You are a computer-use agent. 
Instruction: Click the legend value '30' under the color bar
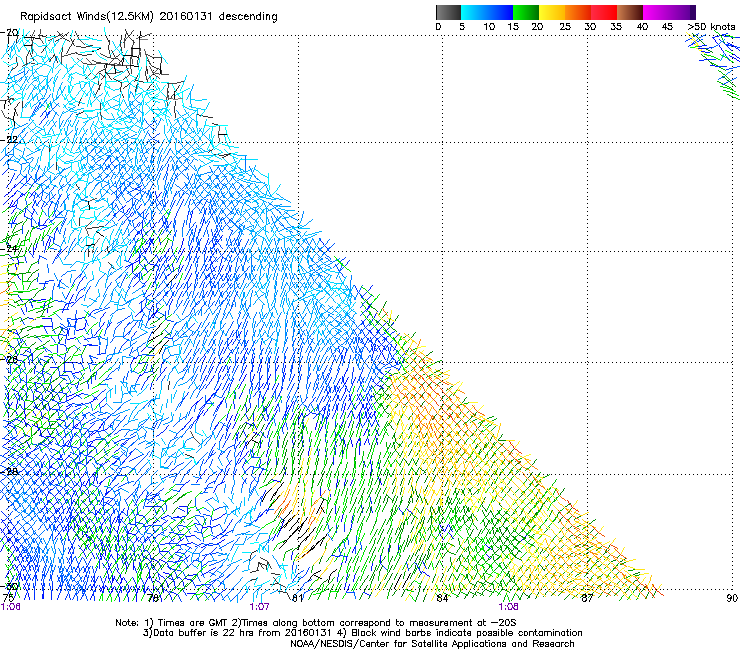tap(590, 27)
